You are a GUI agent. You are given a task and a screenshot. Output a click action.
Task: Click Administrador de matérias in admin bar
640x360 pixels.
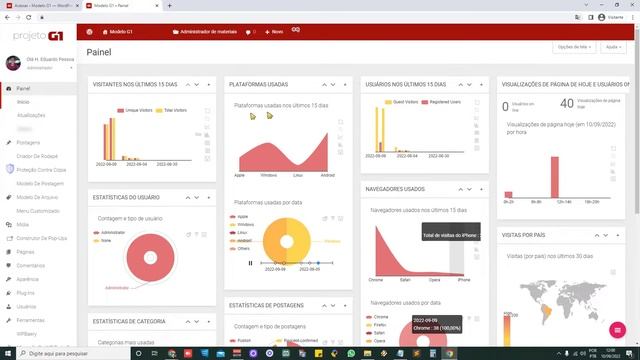[205, 32]
